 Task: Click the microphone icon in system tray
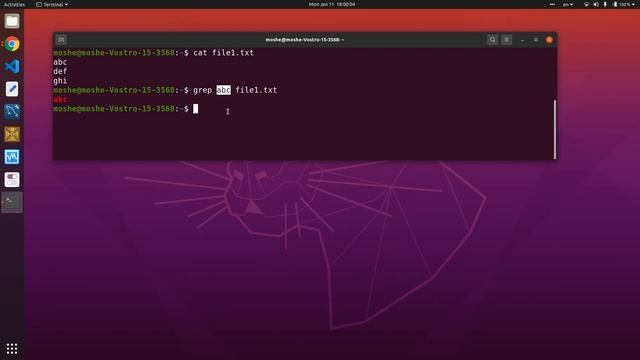click(x=605, y=4)
